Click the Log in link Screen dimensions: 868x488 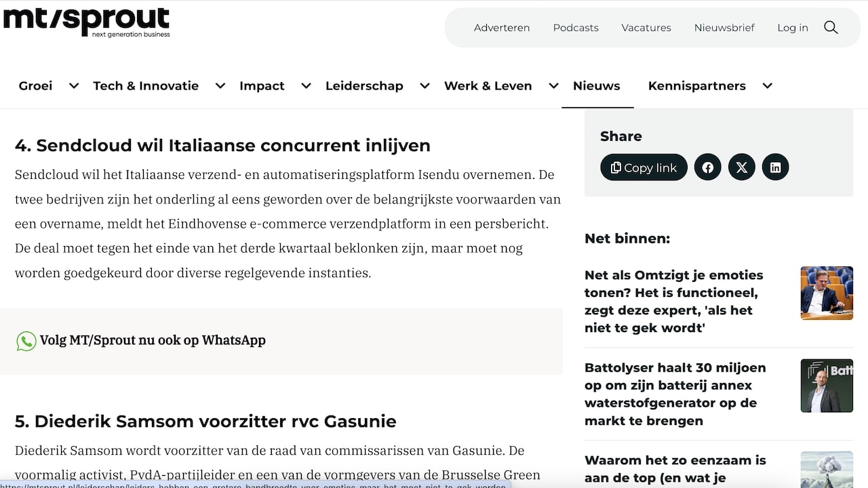[x=793, y=28]
